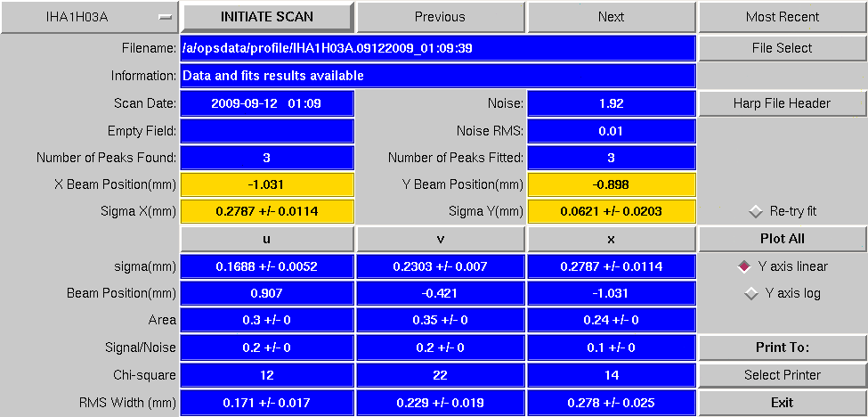Select x sigma value in blue table row
This screenshot has width=868, height=417.
tap(611, 266)
